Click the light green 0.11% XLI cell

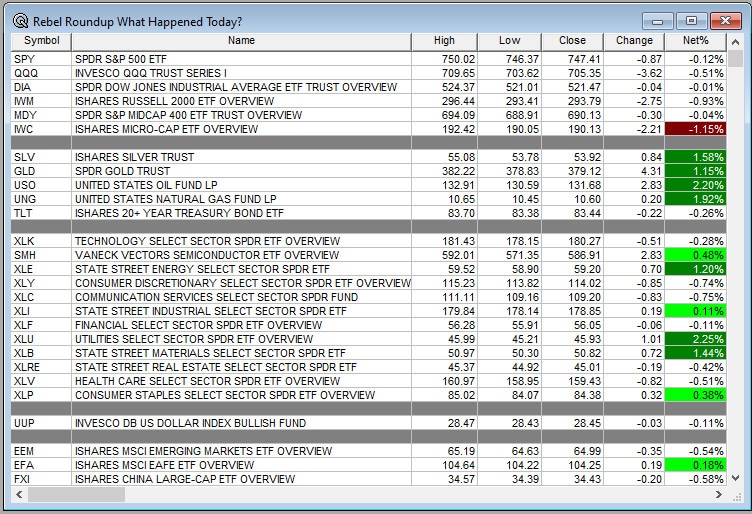coord(695,311)
